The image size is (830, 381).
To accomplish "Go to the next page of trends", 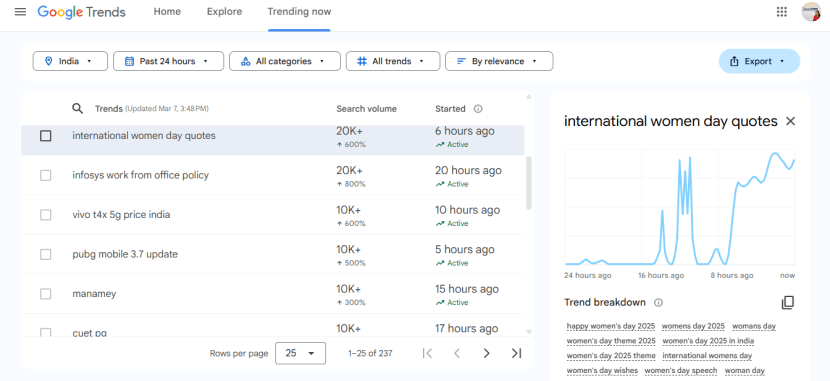I will (x=486, y=353).
